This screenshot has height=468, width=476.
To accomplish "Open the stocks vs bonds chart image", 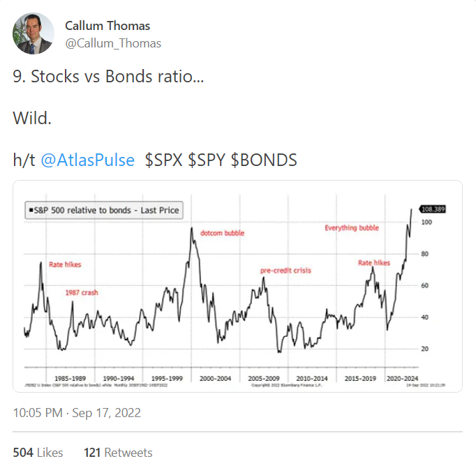I will (x=237, y=286).
